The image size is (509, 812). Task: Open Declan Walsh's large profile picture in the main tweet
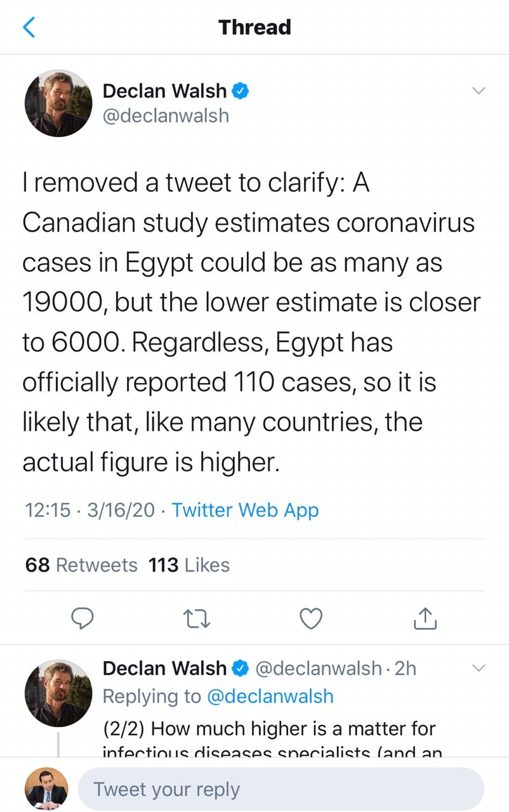pyautogui.click(x=58, y=103)
